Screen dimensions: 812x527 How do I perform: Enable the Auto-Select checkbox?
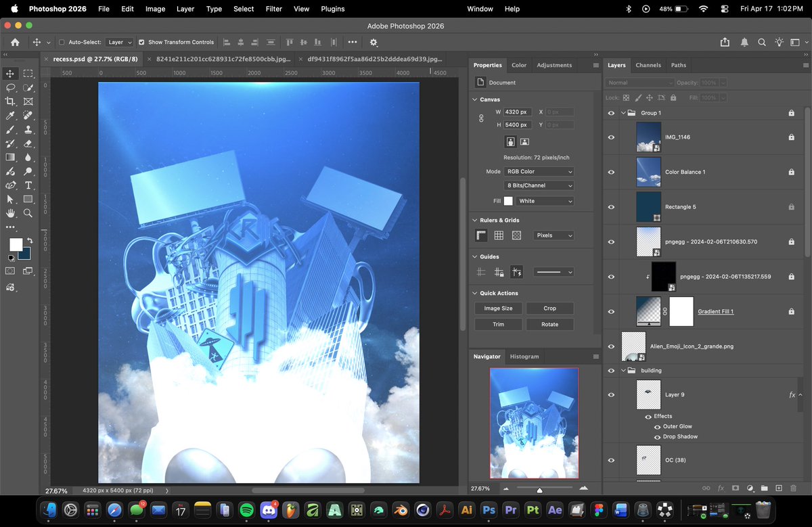(62, 42)
